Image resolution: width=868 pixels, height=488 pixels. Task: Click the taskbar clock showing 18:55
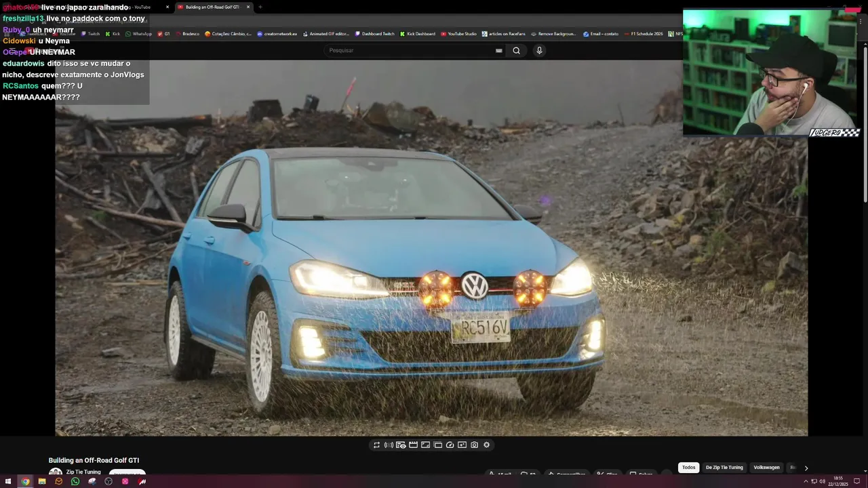[838, 481]
